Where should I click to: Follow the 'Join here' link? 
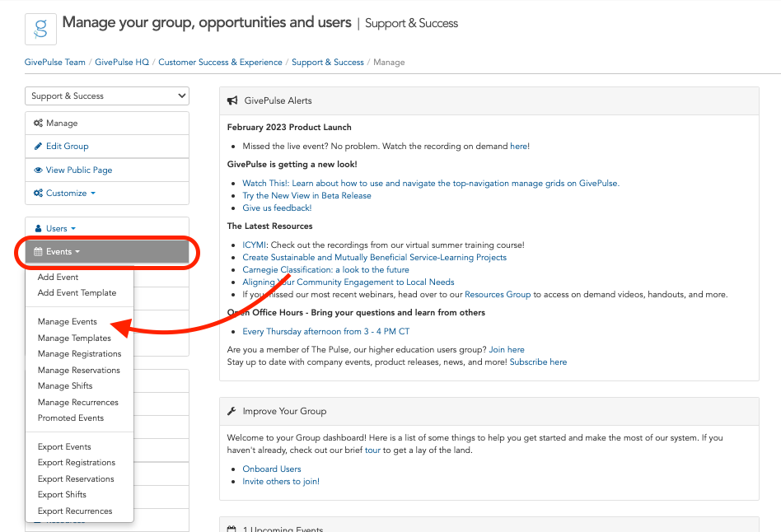pos(507,350)
